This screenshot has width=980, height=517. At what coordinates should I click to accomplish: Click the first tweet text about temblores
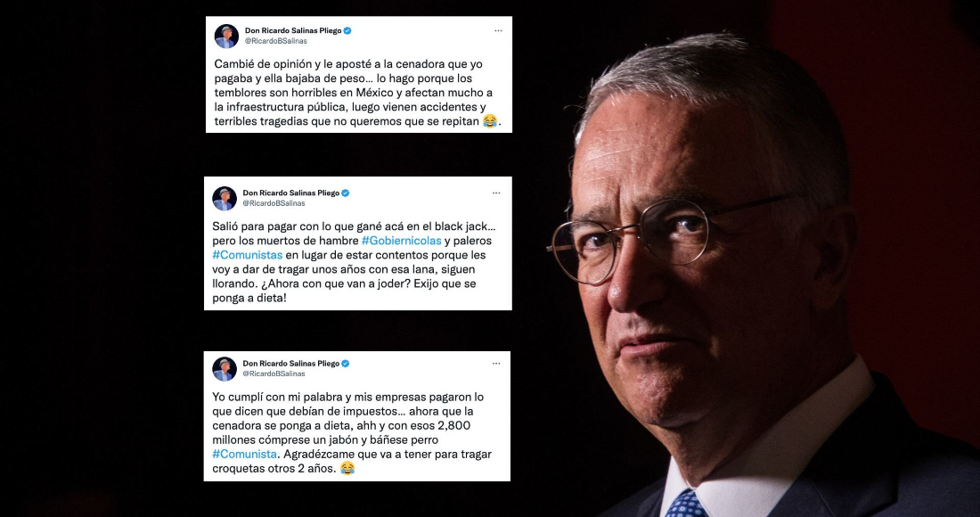(x=357, y=93)
